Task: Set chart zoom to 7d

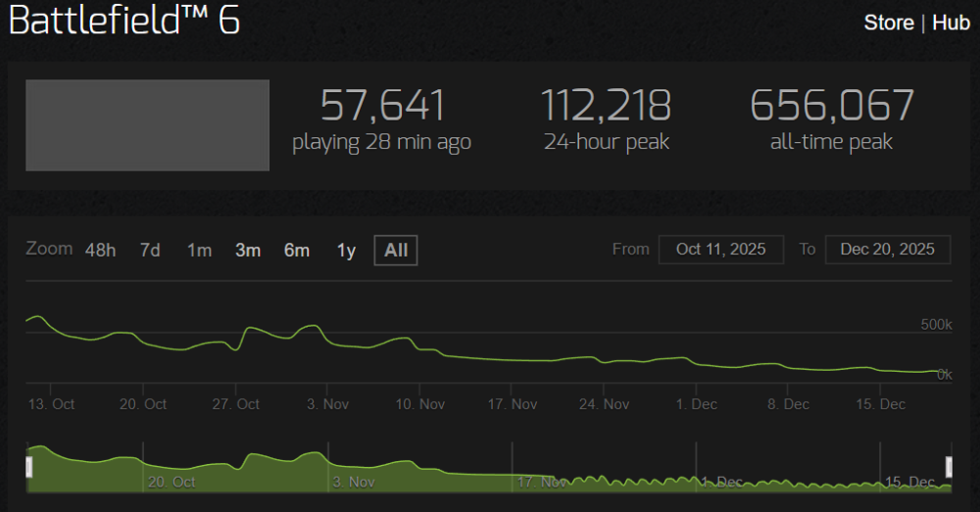Action: (x=150, y=250)
